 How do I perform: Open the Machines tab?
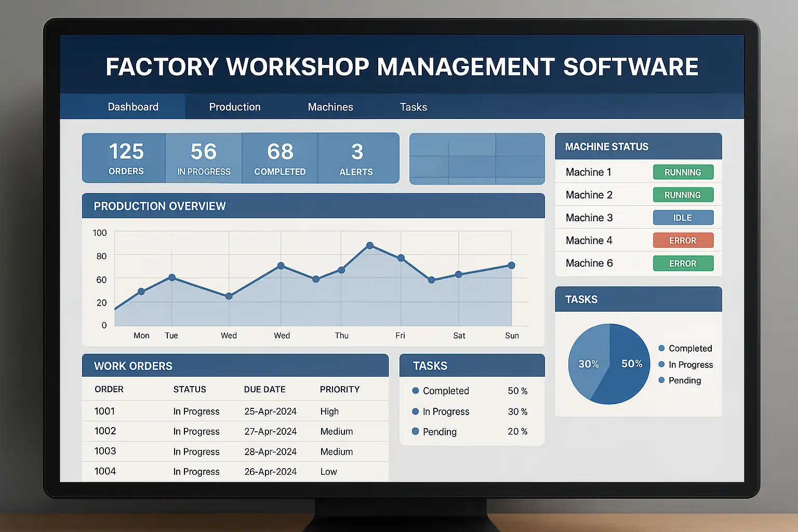[330, 107]
